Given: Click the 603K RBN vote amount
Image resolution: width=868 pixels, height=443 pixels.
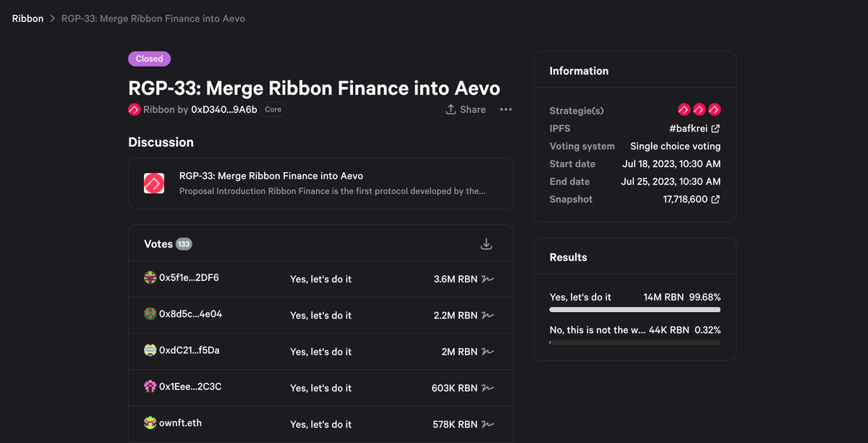Looking at the screenshot, I should coord(454,387).
